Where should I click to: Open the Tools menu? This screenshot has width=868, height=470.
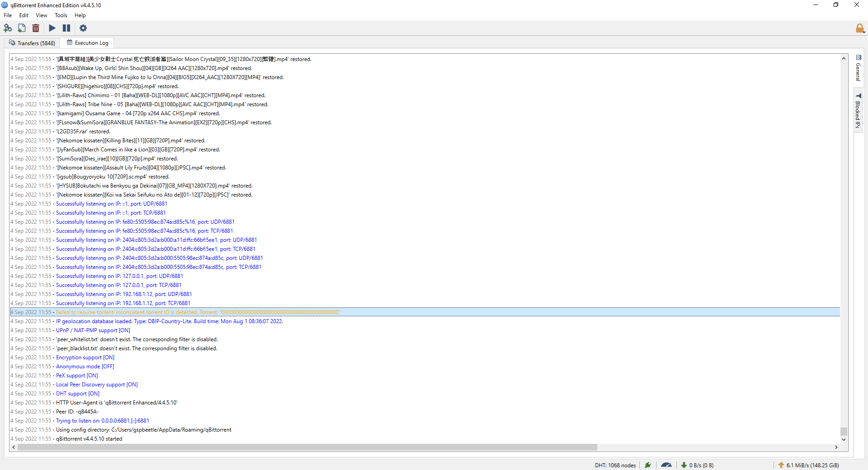pos(61,15)
